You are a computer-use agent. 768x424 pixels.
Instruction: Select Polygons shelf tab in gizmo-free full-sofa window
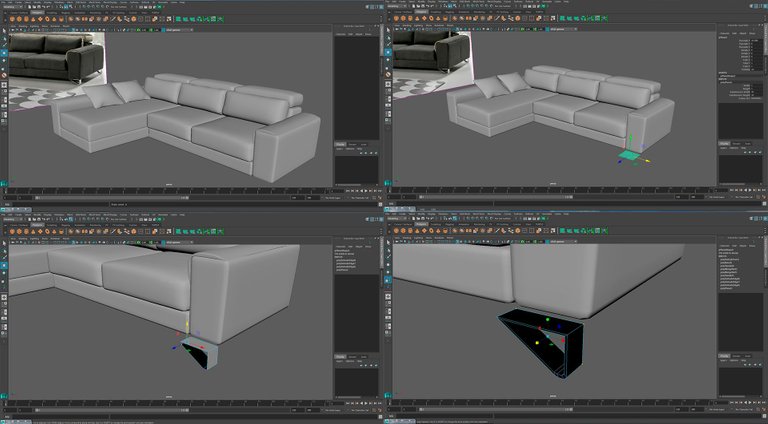(37, 13)
